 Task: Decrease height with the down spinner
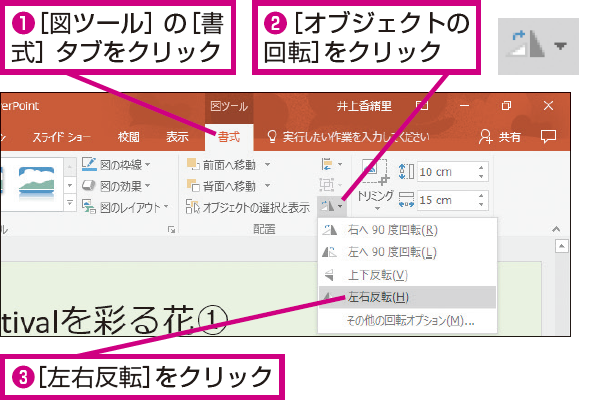[x=481, y=176]
